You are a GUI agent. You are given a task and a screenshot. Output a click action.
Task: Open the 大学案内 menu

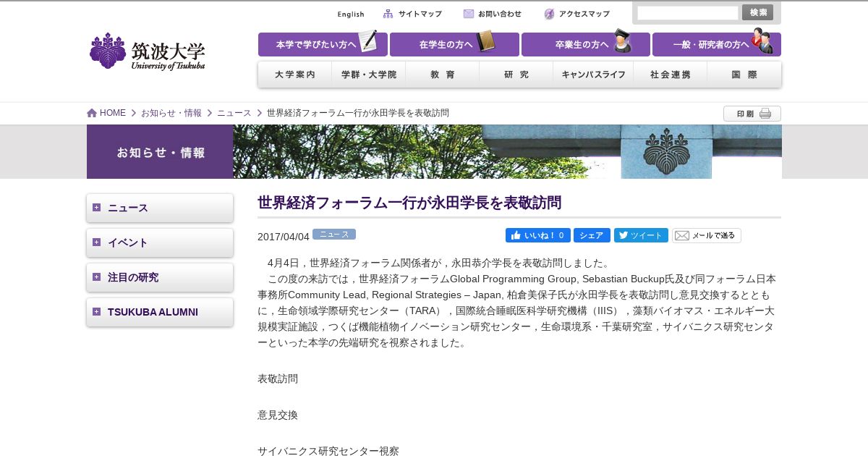click(x=295, y=75)
